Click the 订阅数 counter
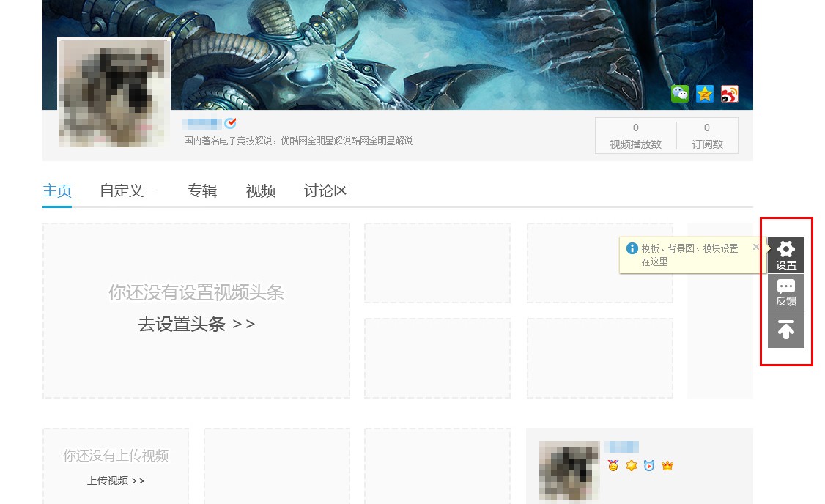The height and width of the screenshot is (504, 825). click(707, 136)
